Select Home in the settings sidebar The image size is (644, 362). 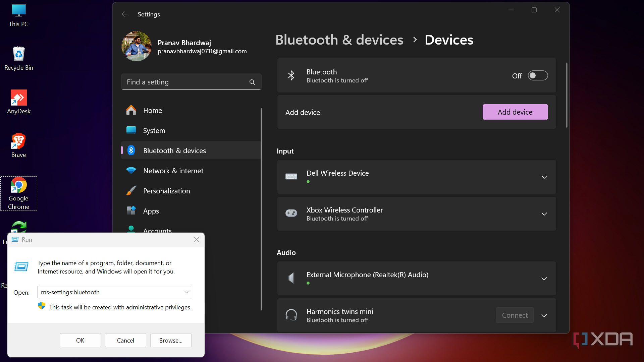(x=152, y=111)
